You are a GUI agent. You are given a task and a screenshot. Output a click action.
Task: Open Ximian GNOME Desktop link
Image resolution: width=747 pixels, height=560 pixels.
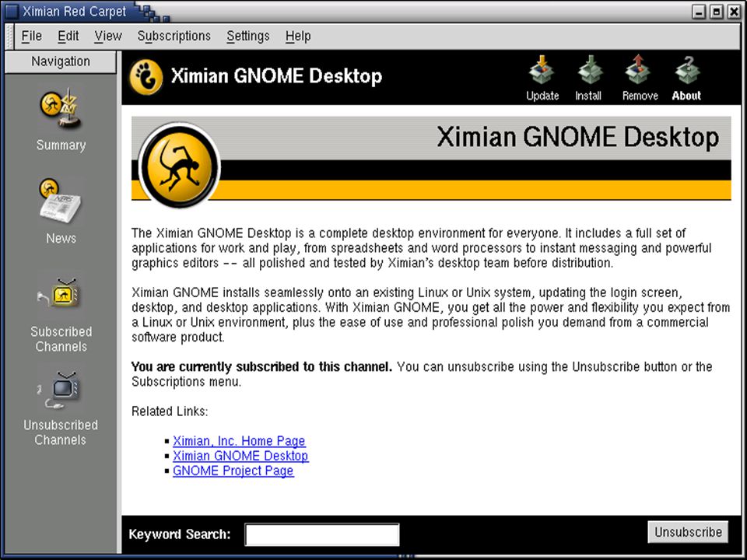point(240,456)
